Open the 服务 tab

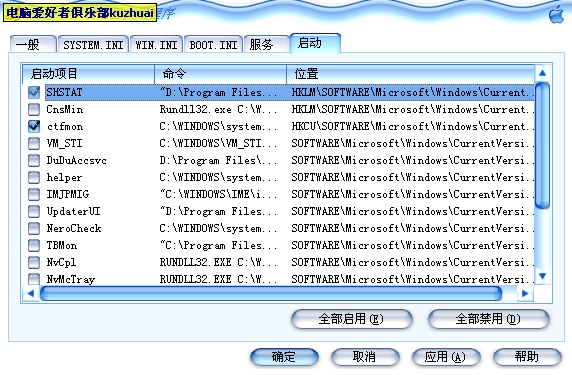point(266,45)
